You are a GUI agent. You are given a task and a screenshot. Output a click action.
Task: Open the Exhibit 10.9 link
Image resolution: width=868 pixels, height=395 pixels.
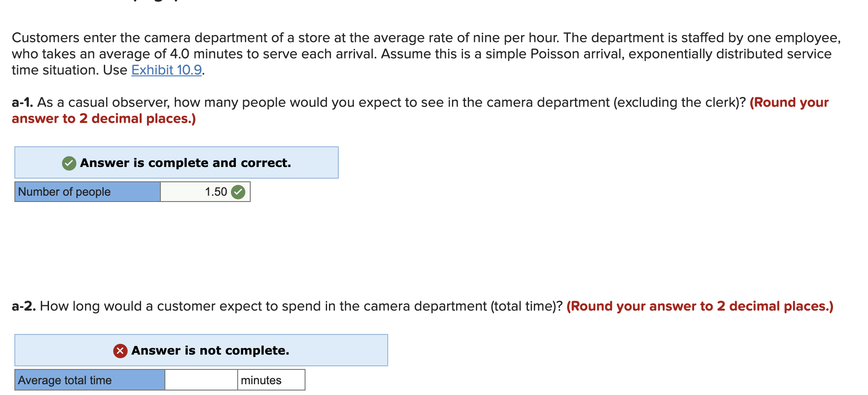165,70
